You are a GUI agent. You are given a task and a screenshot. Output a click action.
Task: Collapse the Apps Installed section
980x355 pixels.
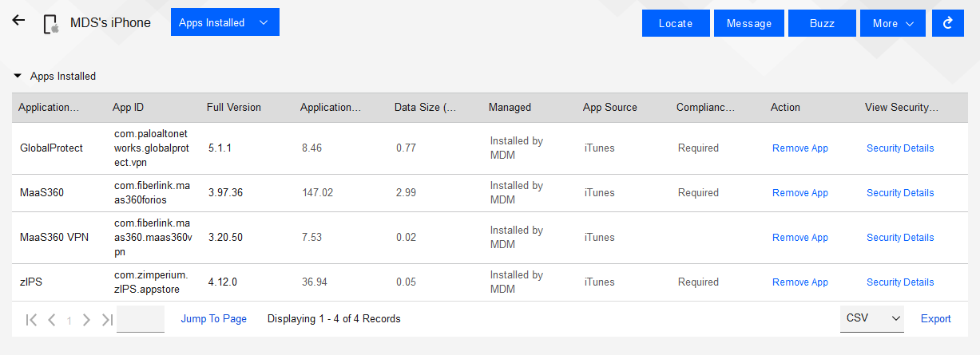18,77
